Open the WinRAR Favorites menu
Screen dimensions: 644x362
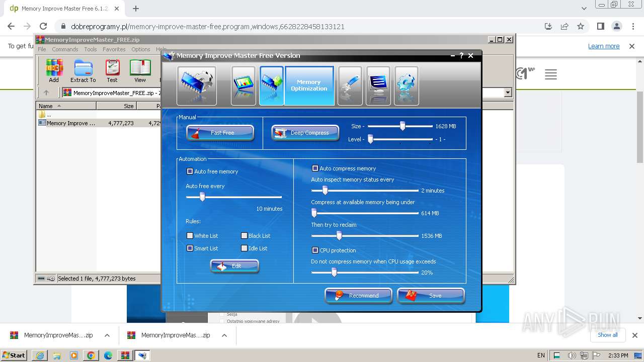pos(114,49)
